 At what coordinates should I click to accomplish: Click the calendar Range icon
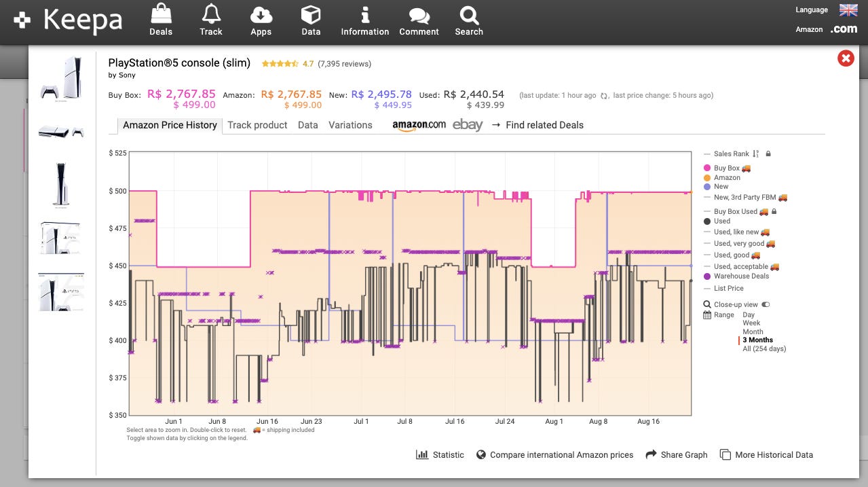point(708,315)
